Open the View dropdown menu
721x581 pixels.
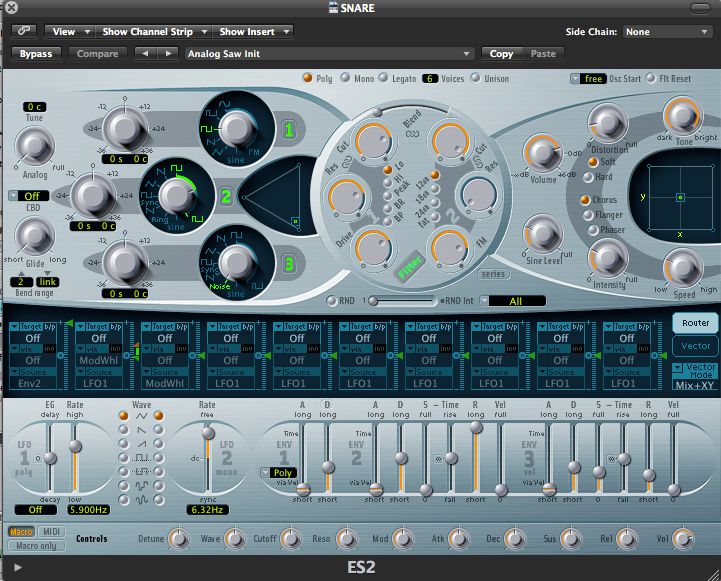coord(70,32)
